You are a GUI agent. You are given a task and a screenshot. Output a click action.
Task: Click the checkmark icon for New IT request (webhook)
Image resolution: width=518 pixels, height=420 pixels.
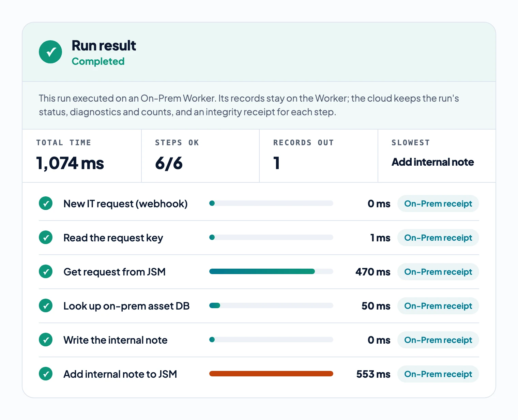(46, 204)
